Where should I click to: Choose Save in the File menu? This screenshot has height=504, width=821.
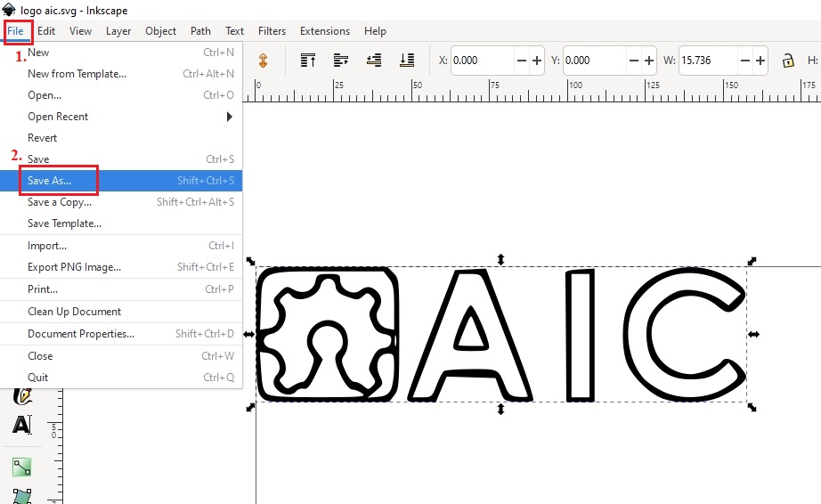pos(121,159)
